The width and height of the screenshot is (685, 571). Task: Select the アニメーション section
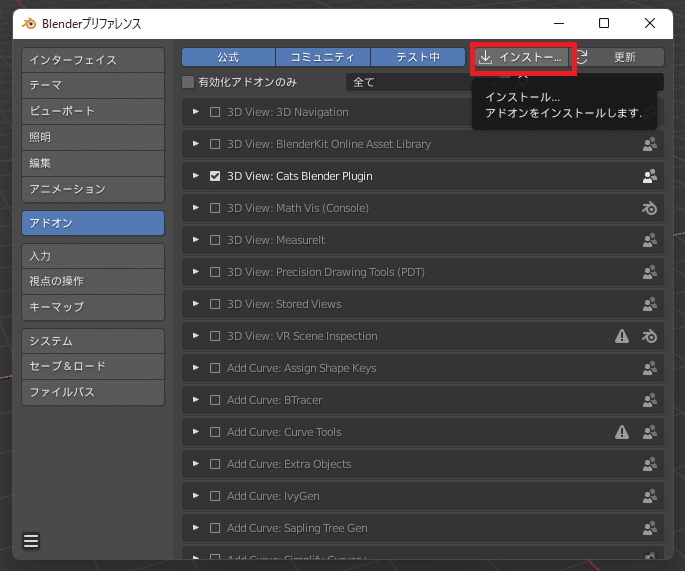93,189
